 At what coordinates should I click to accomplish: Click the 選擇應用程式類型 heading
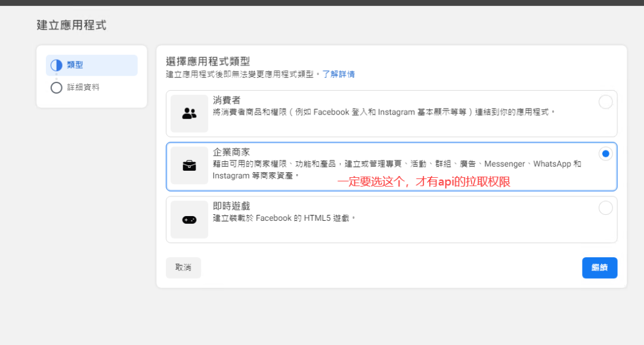point(208,61)
